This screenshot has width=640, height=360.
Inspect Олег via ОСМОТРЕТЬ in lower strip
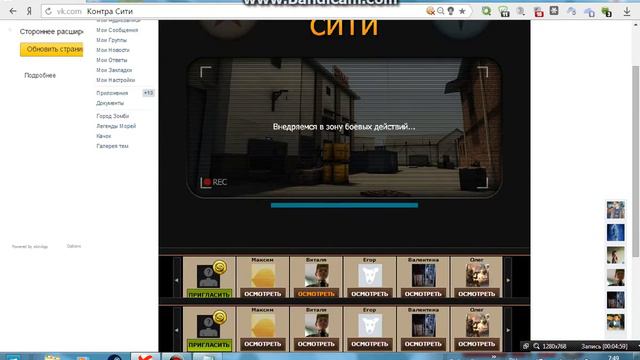point(476,344)
